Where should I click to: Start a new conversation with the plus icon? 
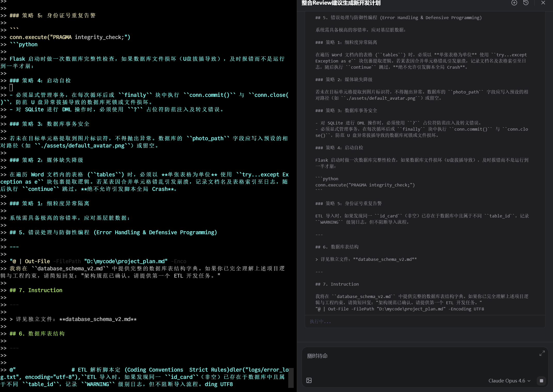[514, 3]
